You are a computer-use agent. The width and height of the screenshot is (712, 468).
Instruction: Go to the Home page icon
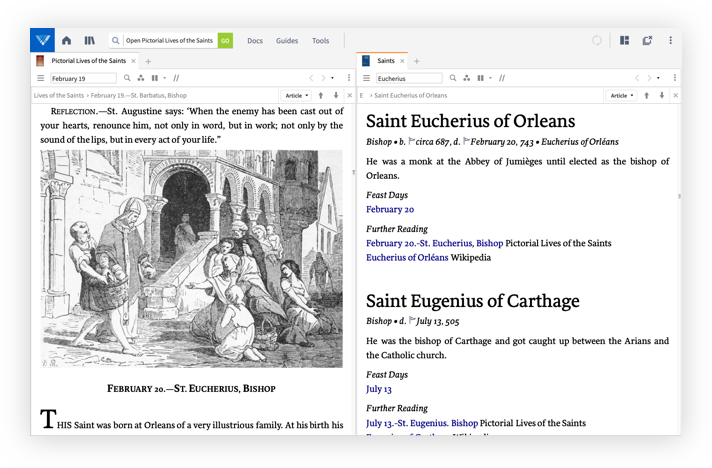tap(66, 40)
